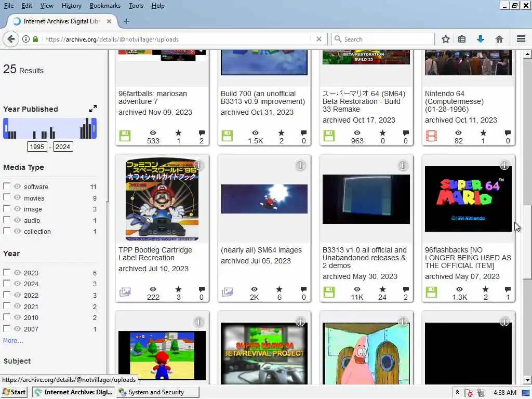This screenshot has height=399, width=532.
Task: Check the 2022 year checkbox
Action: point(6,295)
